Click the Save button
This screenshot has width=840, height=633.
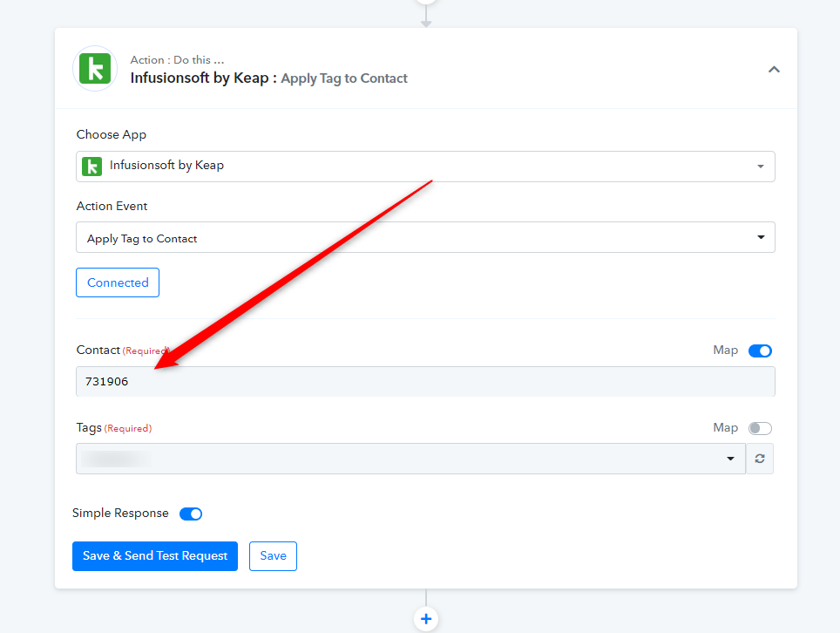tap(273, 555)
